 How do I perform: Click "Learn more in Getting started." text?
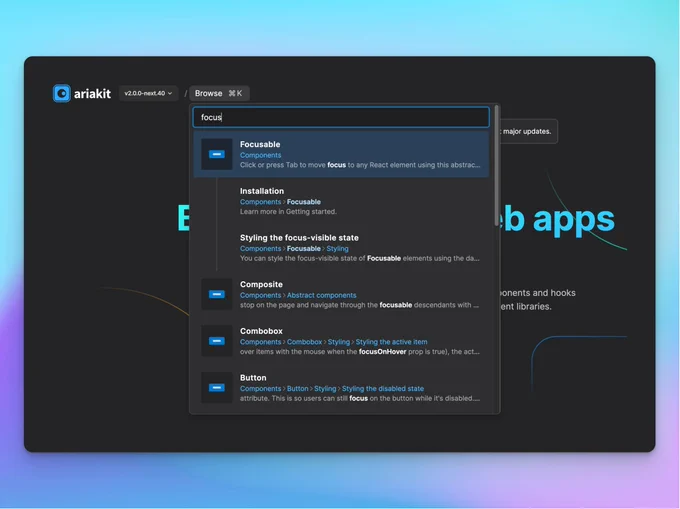pyautogui.click(x=288, y=212)
